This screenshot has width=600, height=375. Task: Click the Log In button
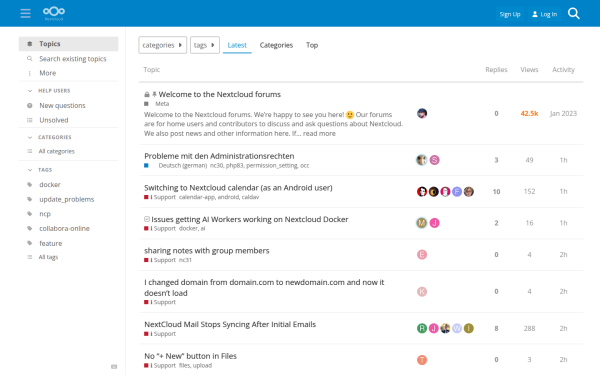544,14
